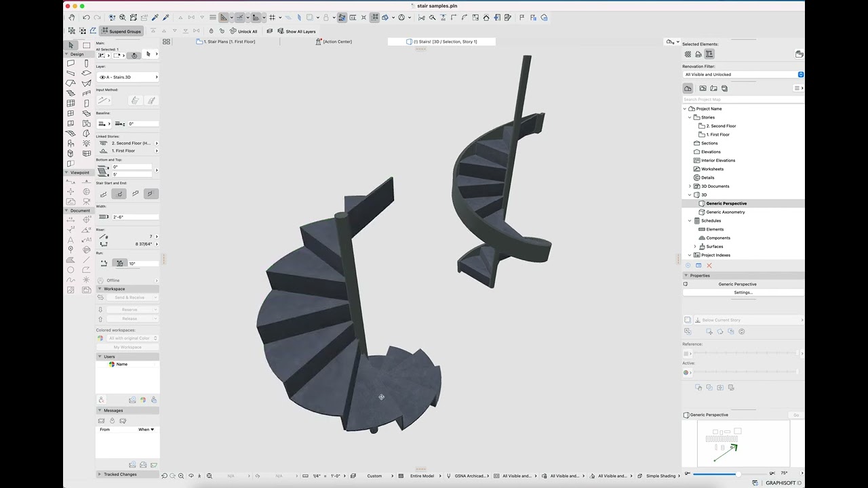Toggle the Run lock icon option
868x488 pixels.
click(x=119, y=263)
